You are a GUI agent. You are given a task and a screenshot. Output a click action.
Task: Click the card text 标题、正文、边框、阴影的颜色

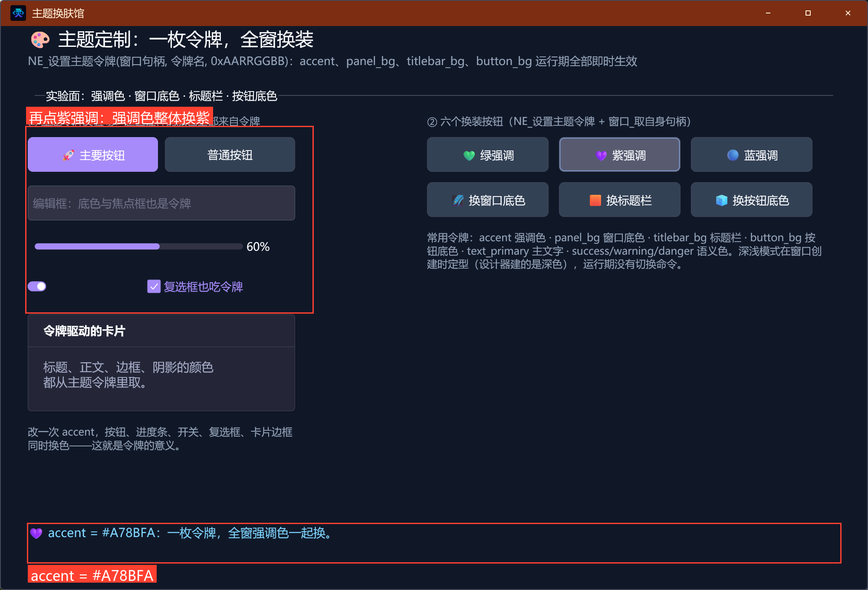[128, 367]
